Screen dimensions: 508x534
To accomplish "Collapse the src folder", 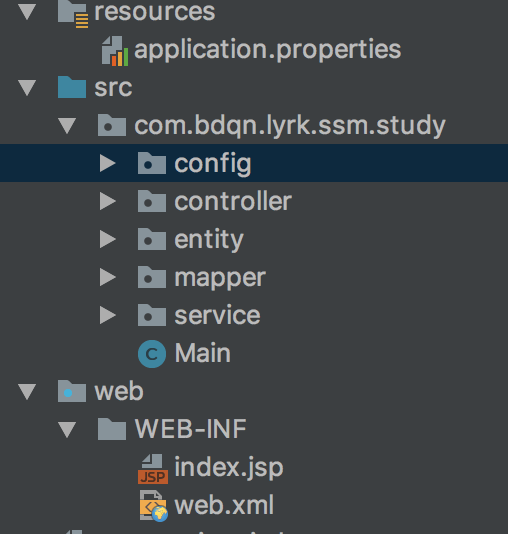I will click(x=27, y=88).
